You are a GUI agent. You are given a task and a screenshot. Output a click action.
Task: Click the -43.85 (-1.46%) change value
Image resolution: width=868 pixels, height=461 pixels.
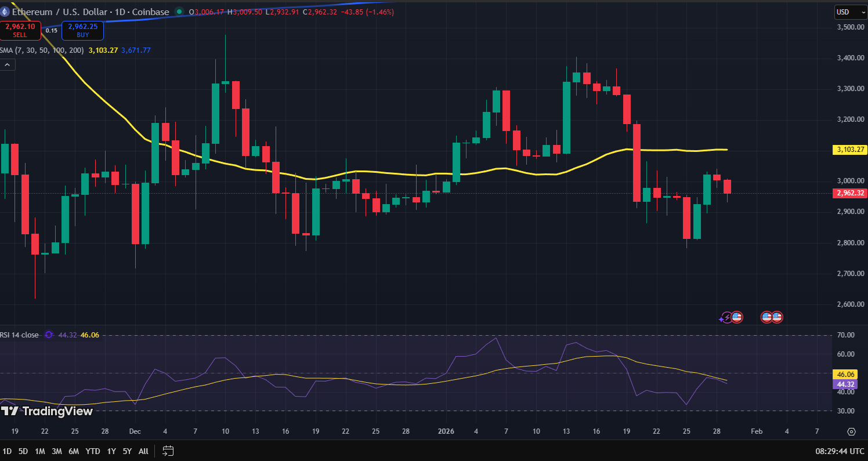coord(368,12)
